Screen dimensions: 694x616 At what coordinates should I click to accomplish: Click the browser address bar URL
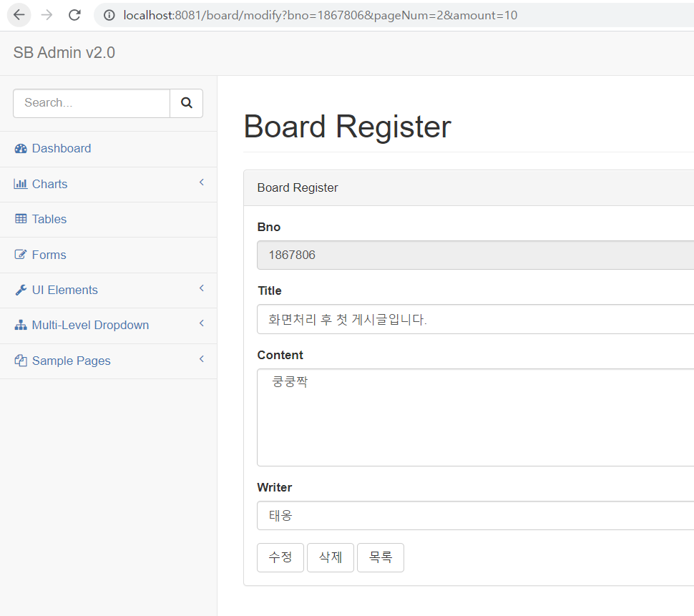[x=320, y=16]
